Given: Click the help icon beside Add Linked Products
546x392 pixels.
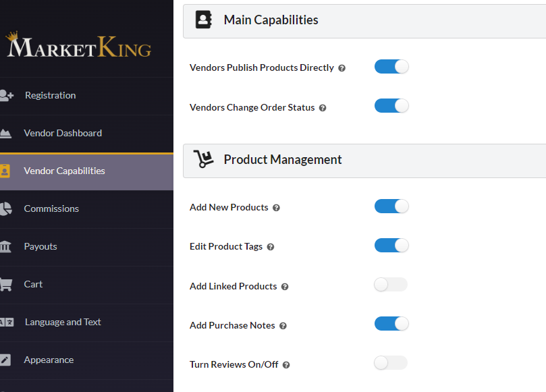Looking at the screenshot, I should (285, 287).
